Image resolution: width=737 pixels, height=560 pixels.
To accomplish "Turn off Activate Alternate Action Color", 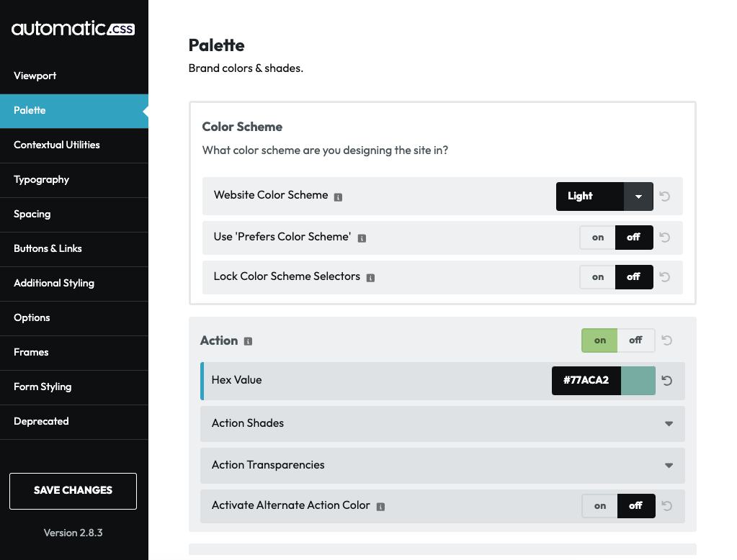I will click(636, 505).
